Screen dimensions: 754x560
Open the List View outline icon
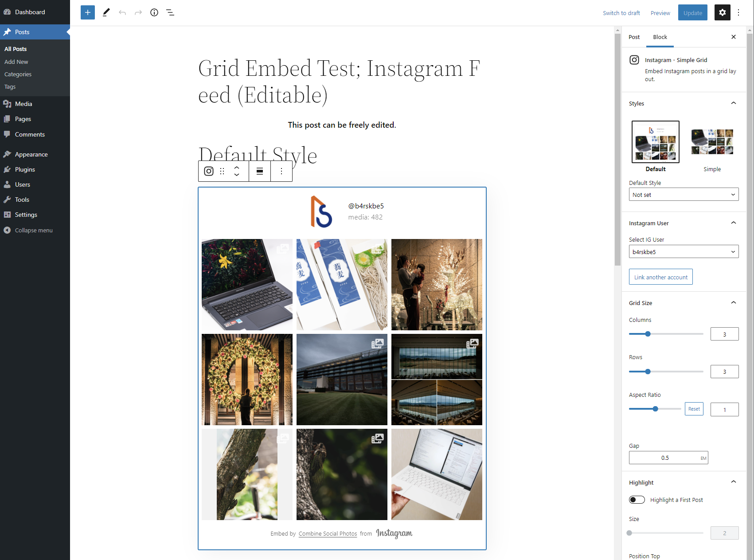170,12
